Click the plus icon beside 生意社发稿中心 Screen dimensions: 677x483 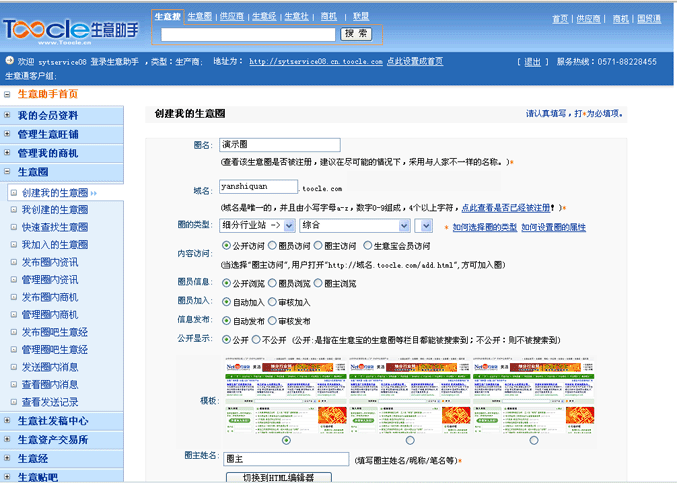pyautogui.click(x=8, y=421)
